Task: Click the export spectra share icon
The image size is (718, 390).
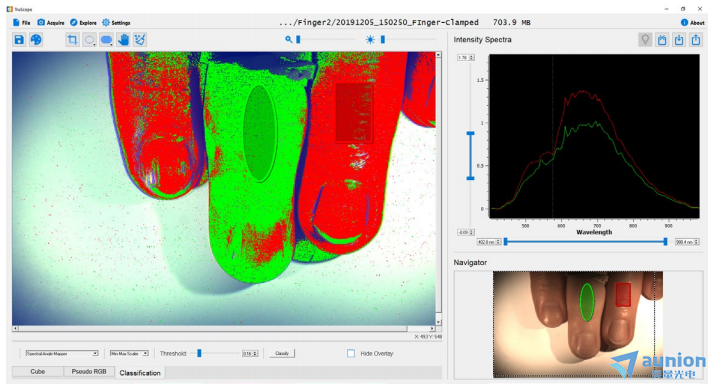Action: coord(696,40)
